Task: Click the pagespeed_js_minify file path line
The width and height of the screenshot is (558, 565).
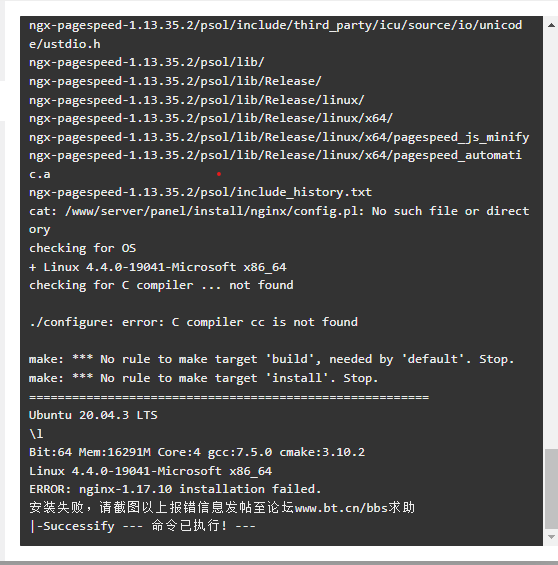Action: (x=279, y=137)
